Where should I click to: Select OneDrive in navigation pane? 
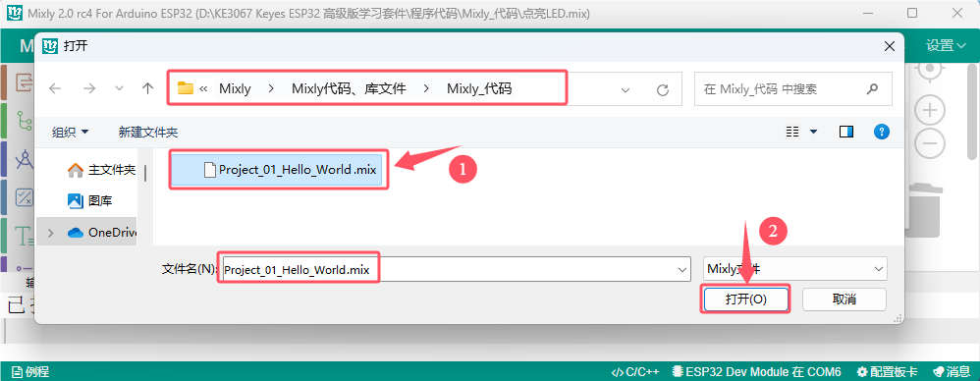pos(102,233)
